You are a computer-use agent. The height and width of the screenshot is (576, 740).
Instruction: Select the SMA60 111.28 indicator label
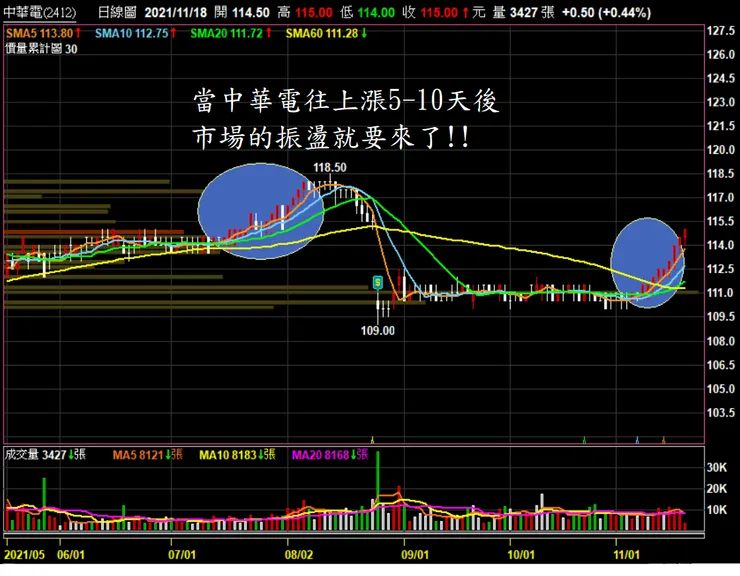tap(327, 33)
